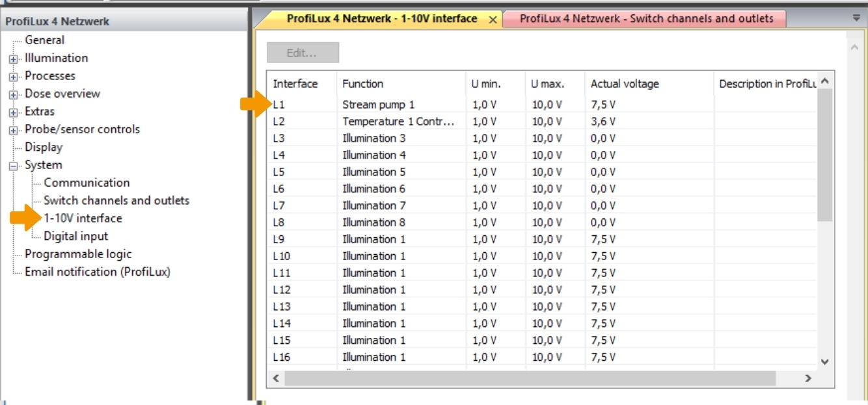
Task: Expand the Dose overview tree node
Action: coord(13,94)
